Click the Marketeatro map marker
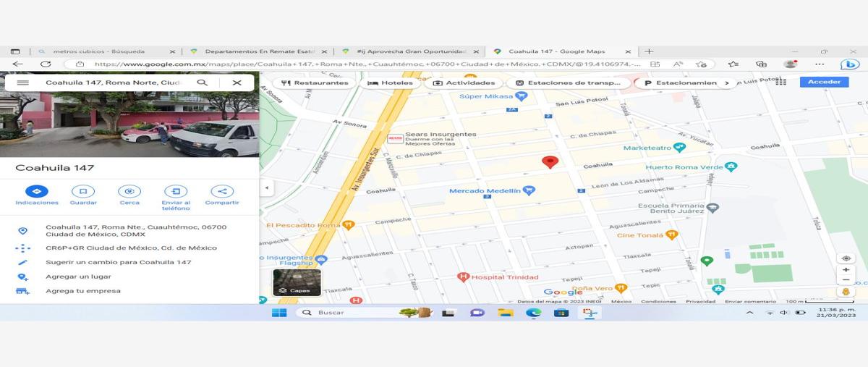 (678, 147)
